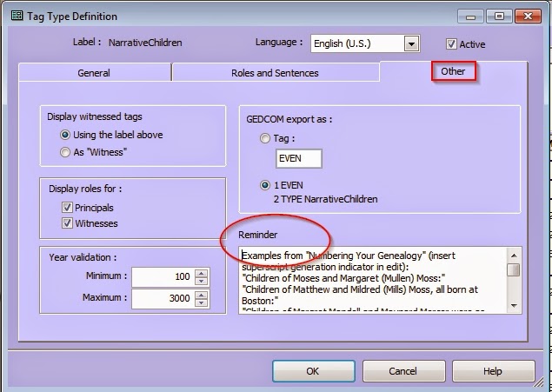Click the Reminder scrollbar up arrow

point(514,256)
